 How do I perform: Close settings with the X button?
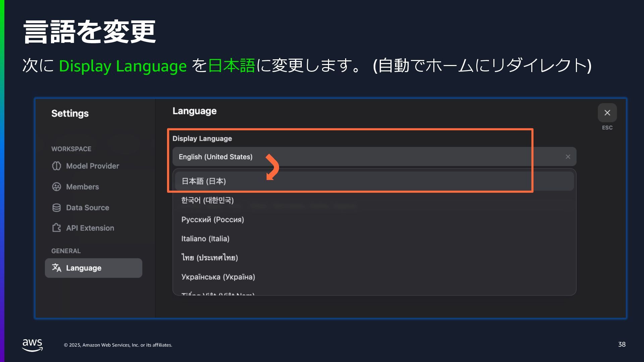point(607,113)
